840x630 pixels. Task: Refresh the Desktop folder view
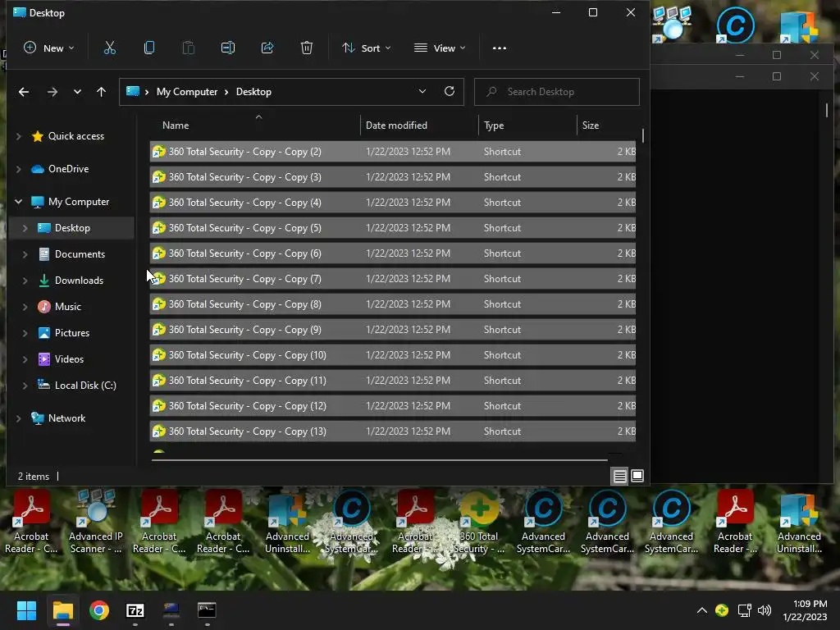(450, 92)
